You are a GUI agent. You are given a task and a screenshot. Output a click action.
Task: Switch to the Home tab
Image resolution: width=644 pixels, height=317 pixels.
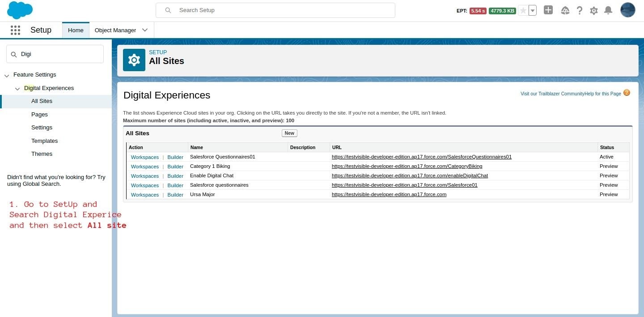[x=76, y=30]
